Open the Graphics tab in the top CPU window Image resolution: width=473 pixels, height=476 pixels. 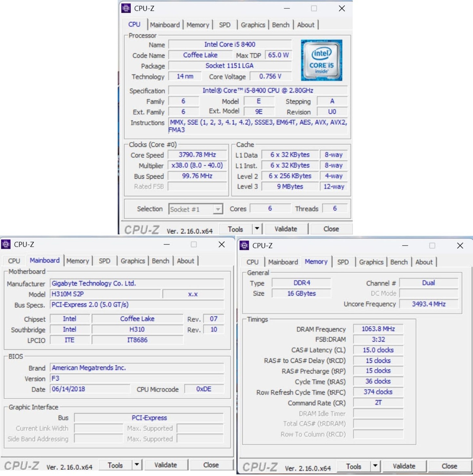click(253, 25)
